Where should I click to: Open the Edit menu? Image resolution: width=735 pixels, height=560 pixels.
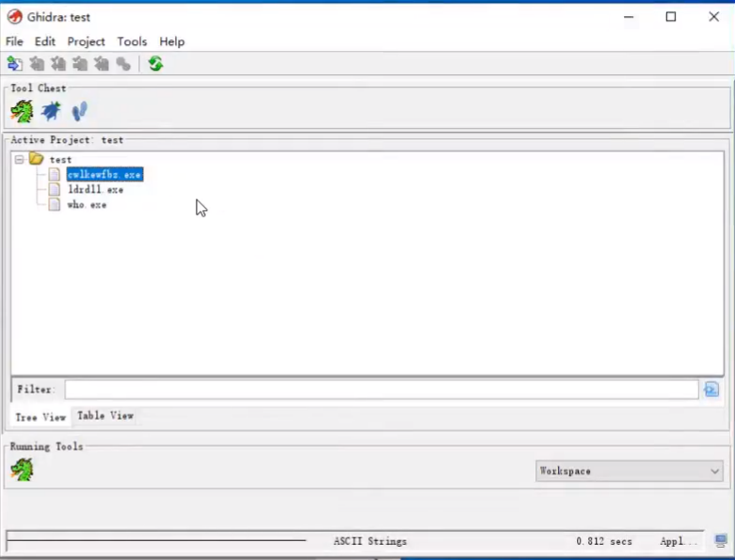click(45, 41)
